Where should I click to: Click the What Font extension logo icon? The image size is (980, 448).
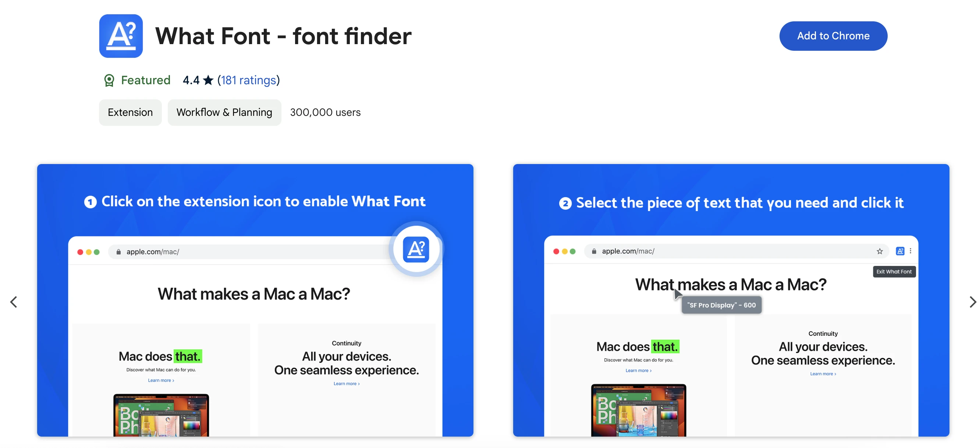coord(121,36)
